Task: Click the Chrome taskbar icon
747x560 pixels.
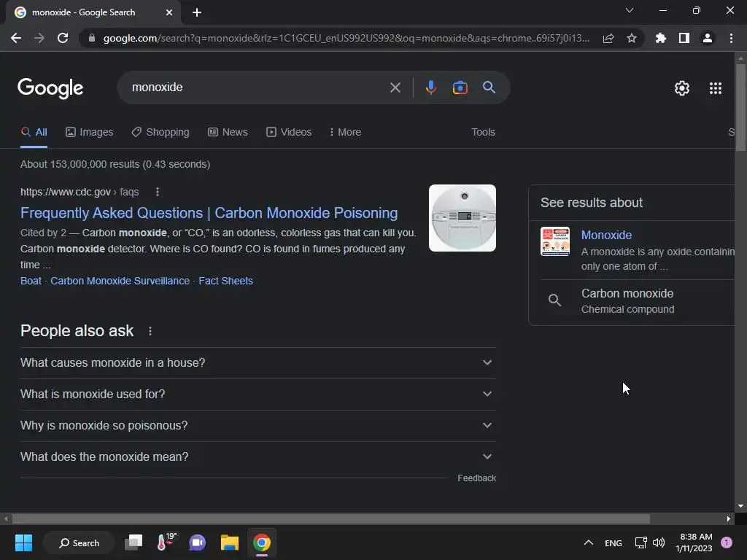Action: click(262, 542)
